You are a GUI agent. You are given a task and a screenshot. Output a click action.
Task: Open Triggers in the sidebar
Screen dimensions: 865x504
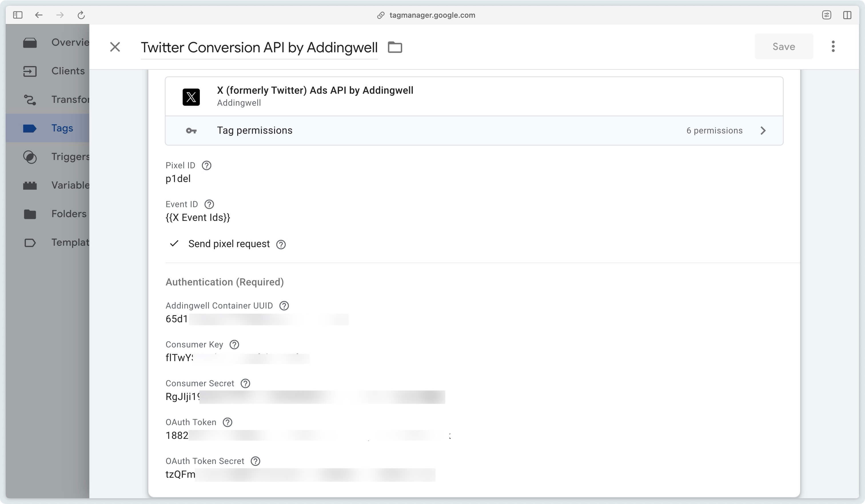pyautogui.click(x=47, y=157)
